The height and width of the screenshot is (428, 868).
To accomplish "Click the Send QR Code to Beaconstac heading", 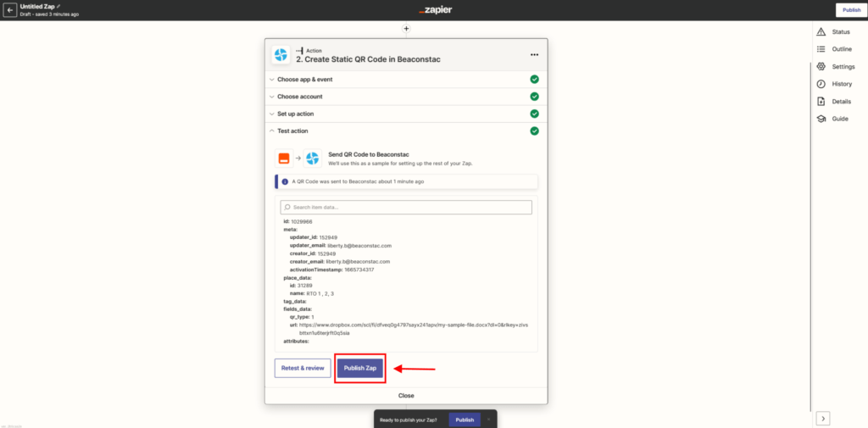I will [x=368, y=154].
